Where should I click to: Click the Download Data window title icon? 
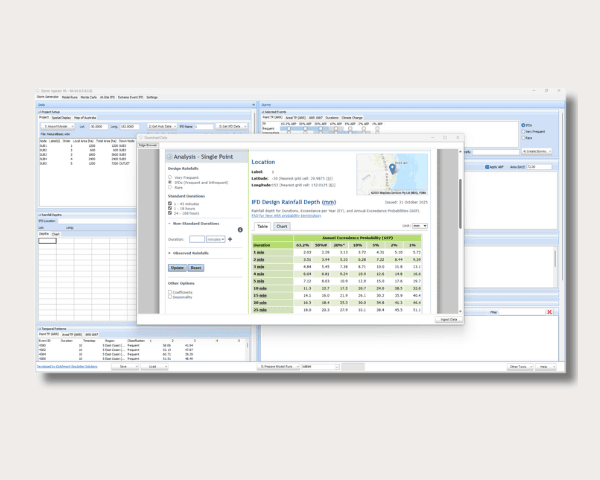(142, 137)
